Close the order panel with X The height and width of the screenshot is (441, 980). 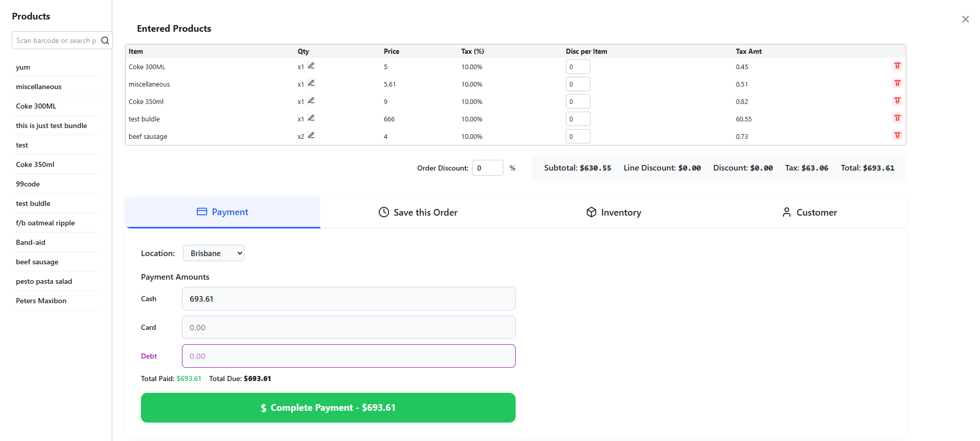click(966, 19)
